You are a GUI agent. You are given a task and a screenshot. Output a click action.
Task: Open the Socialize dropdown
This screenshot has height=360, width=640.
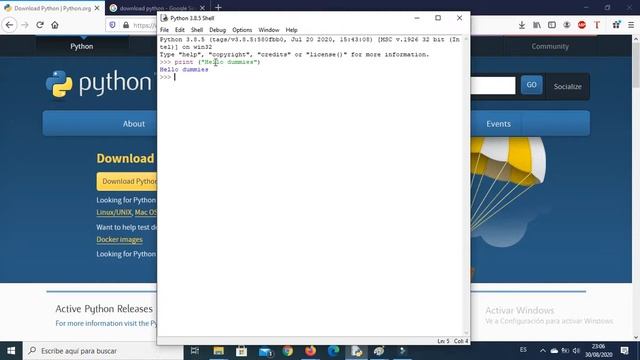567,86
